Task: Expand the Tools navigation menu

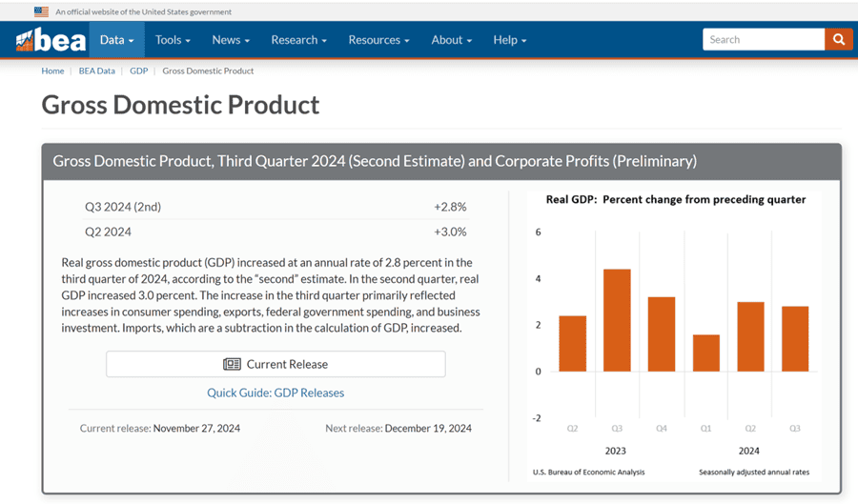Action: tap(173, 40)
